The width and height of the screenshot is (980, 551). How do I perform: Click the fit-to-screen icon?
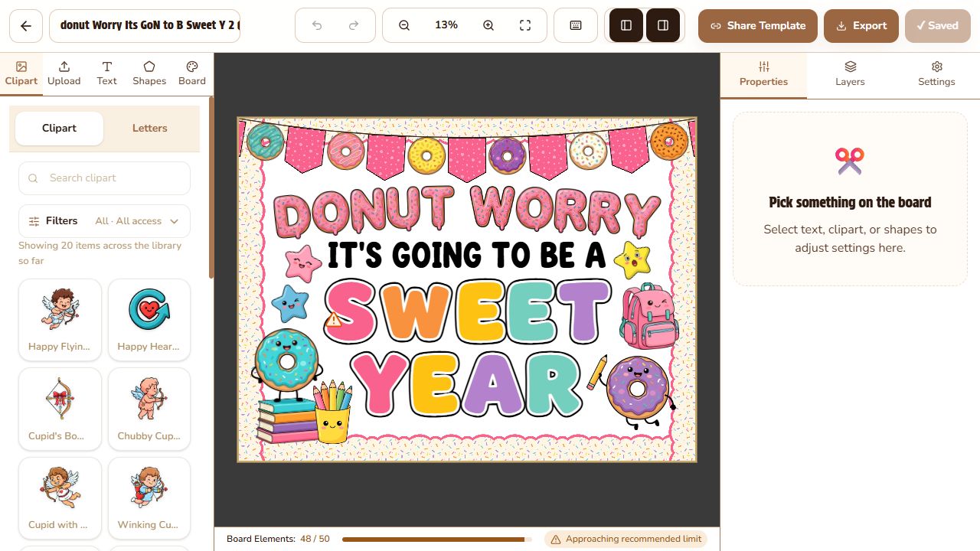(525, 25)
